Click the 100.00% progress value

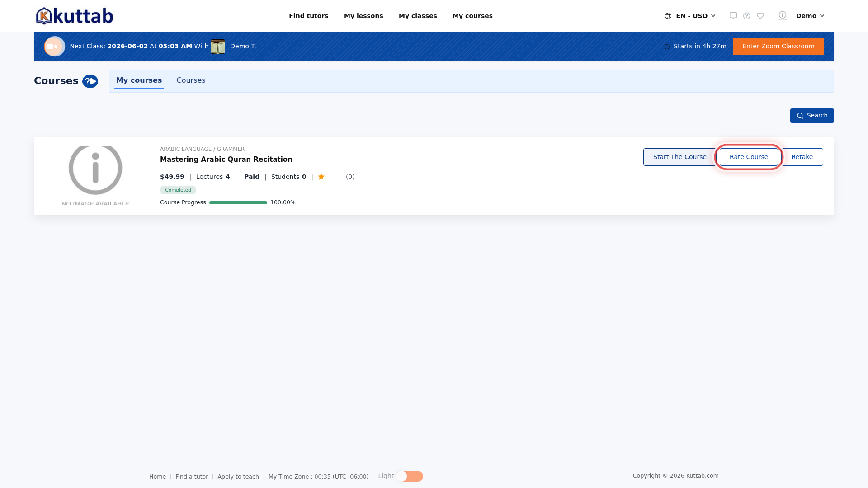283,202
